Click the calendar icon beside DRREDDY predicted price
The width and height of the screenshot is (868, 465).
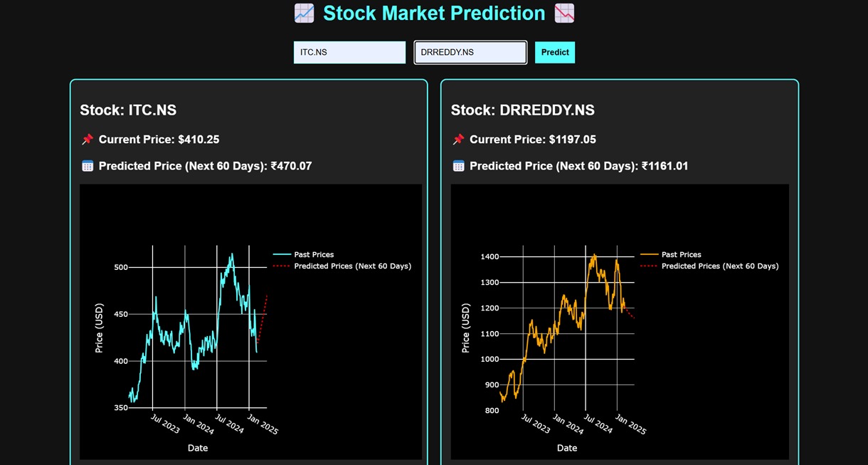(x=458, y=165)
